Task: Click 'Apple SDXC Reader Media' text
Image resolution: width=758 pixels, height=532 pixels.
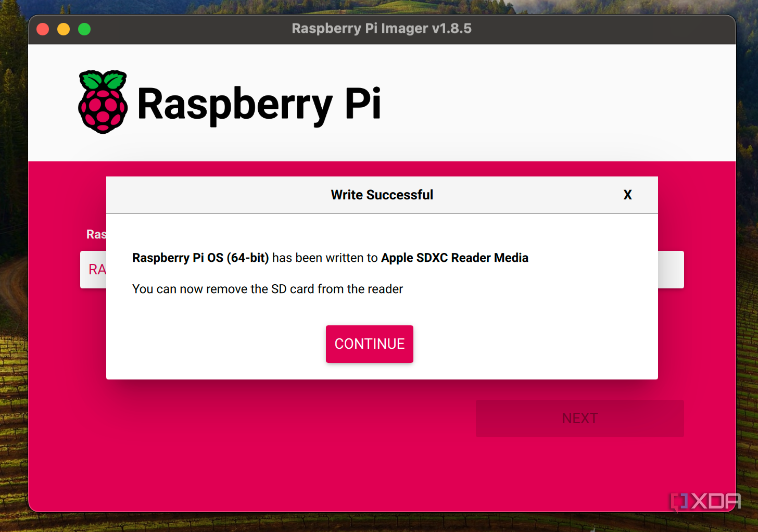Action: pos(454,258)
